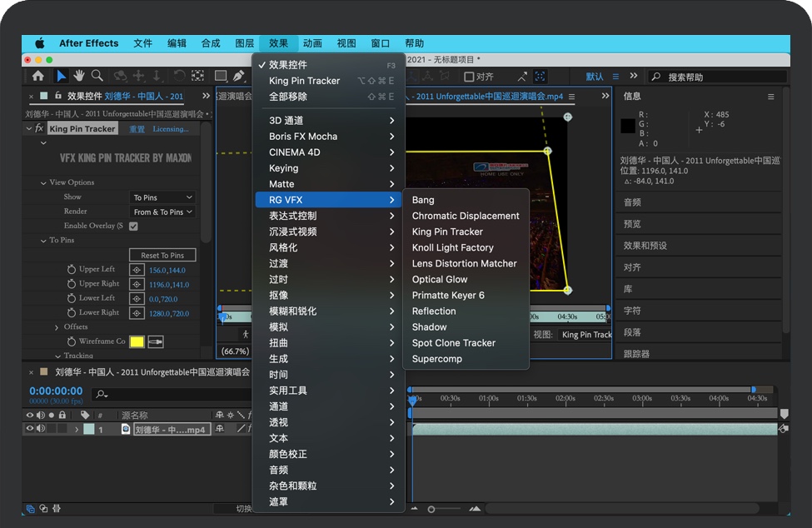Choose 全部移除 in the 效果 menu
812x528 pixels.
pos(328,97)
